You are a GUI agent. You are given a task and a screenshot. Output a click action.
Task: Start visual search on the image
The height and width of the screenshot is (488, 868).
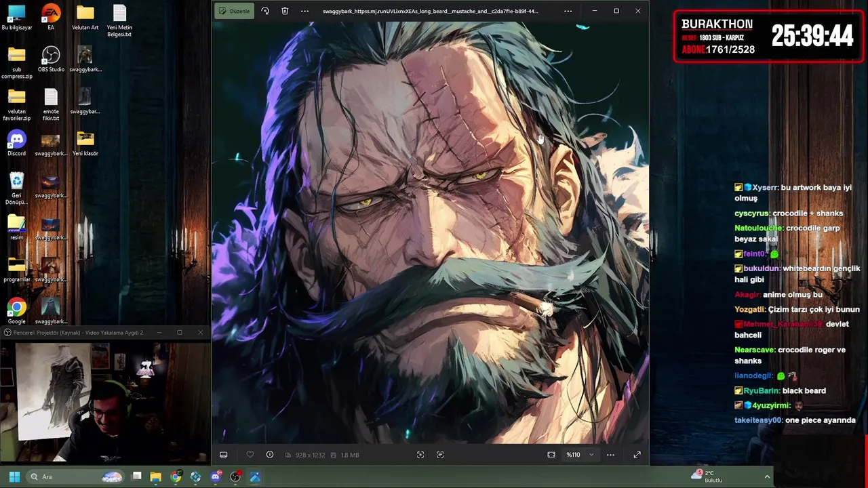(x=420, y=455)
